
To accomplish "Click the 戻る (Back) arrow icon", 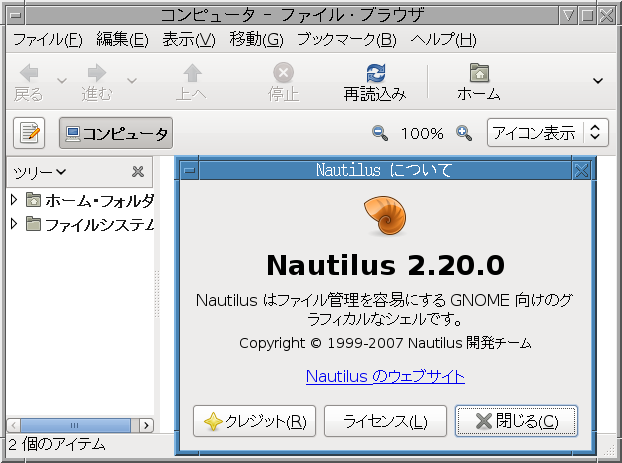I will coord(29,73).
